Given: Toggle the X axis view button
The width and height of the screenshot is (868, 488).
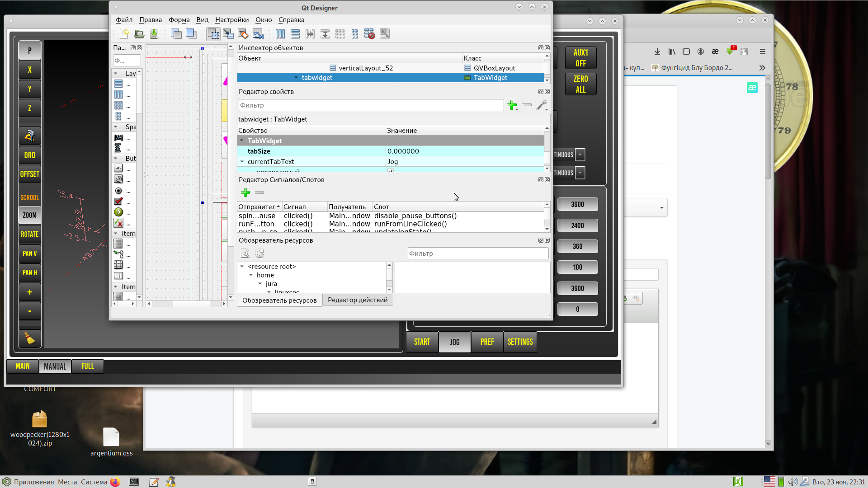Looking at the screenshot, I should [30, 70].
